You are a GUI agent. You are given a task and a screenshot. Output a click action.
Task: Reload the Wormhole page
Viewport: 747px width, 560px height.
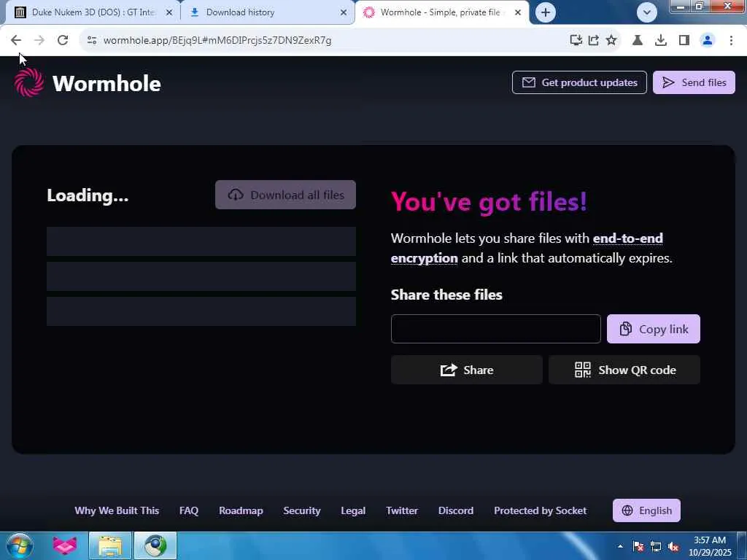(x=63, y=41)
